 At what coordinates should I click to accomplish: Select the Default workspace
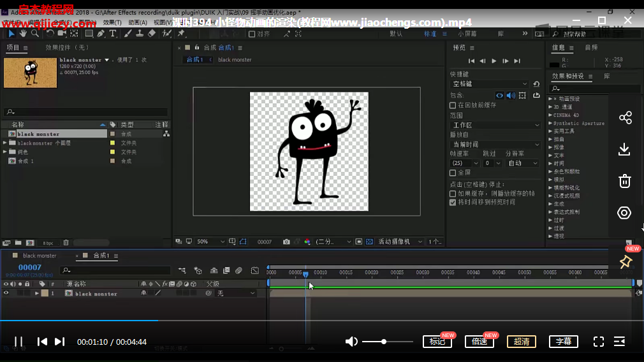tap(396, 34)
